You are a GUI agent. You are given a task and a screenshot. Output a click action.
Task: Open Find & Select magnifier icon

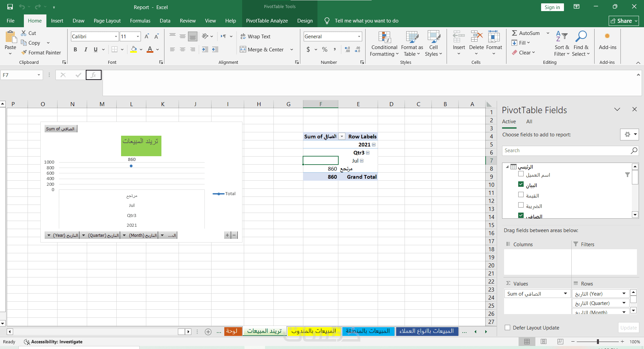click(581, 37)
